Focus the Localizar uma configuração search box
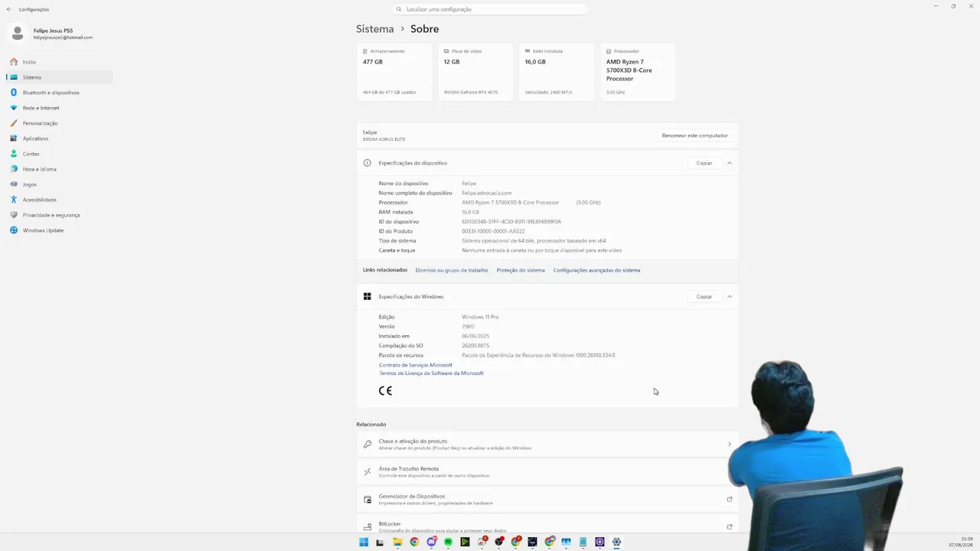This screenshot has width=980, height=551. [x=490, y=9]
